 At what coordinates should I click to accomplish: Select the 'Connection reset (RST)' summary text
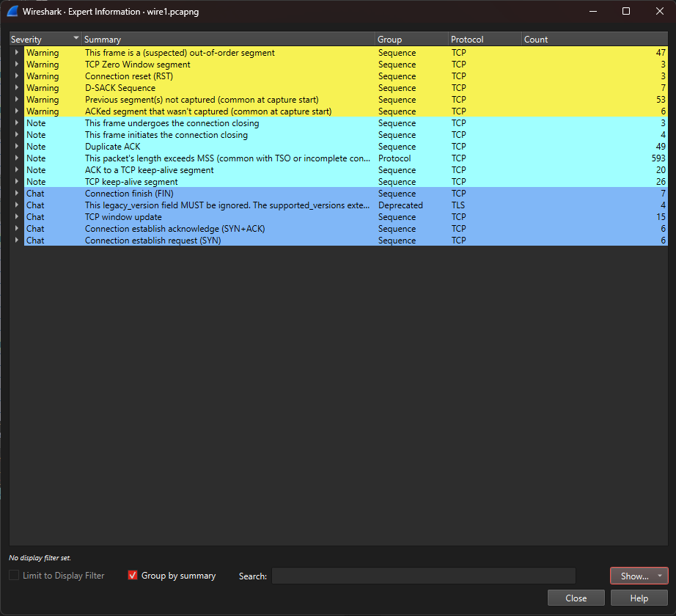click(x=129, y=76)
